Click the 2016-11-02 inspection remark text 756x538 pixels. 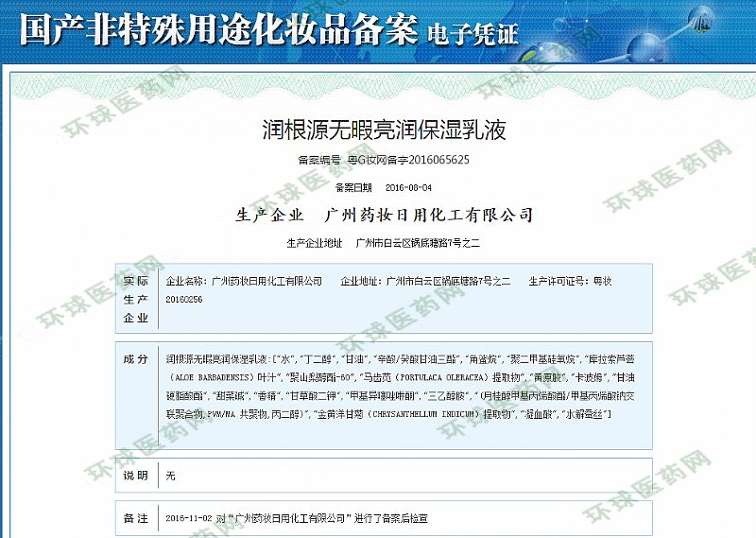coord(296,519)
